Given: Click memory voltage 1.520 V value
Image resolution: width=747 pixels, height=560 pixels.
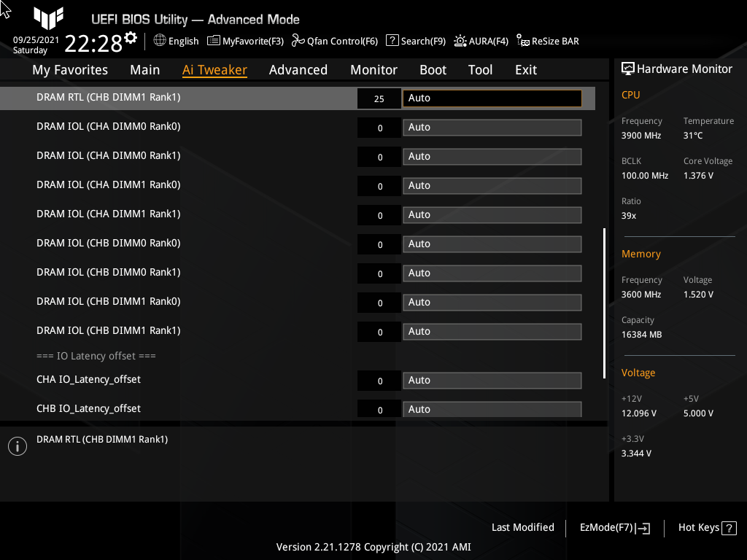Looking at the screenshot, I should click(x=698, y=295).
